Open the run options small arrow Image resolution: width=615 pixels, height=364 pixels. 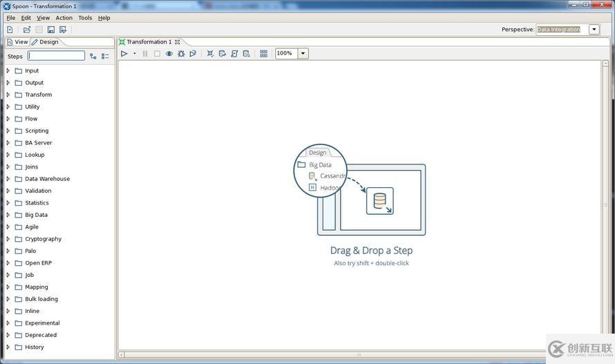(x=135, y=53)
